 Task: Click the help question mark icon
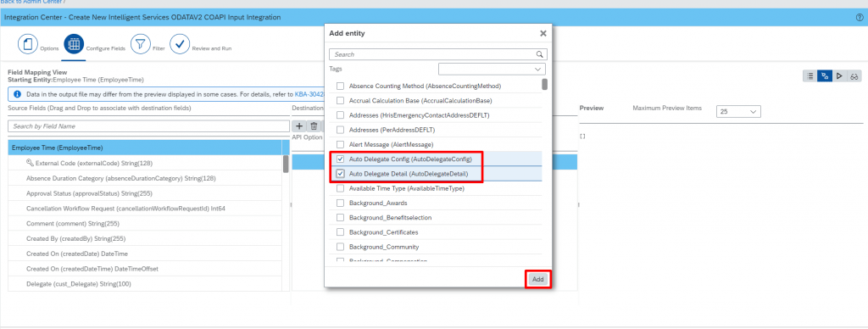(x=860, y=18)
